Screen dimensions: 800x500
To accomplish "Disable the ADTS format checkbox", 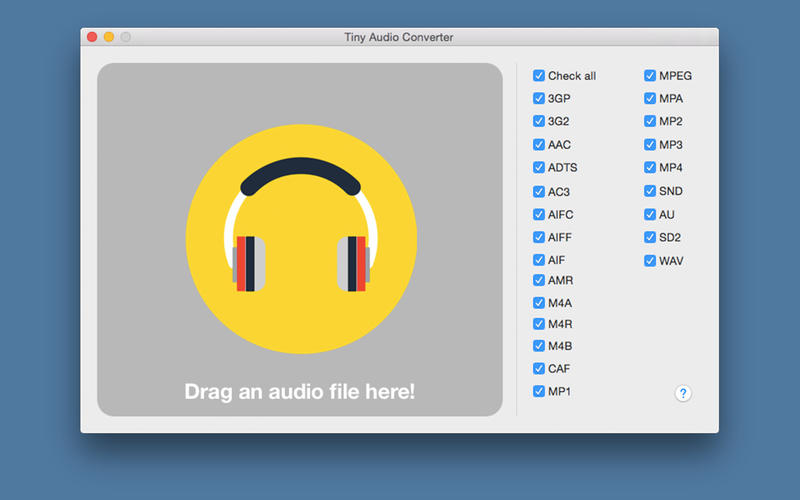I will click(x=539, y=167).
